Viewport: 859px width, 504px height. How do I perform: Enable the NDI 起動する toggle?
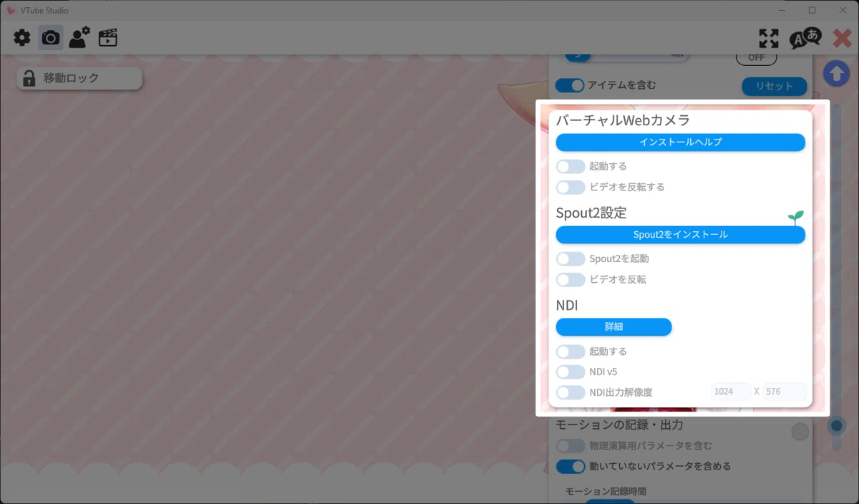[571, 352]
